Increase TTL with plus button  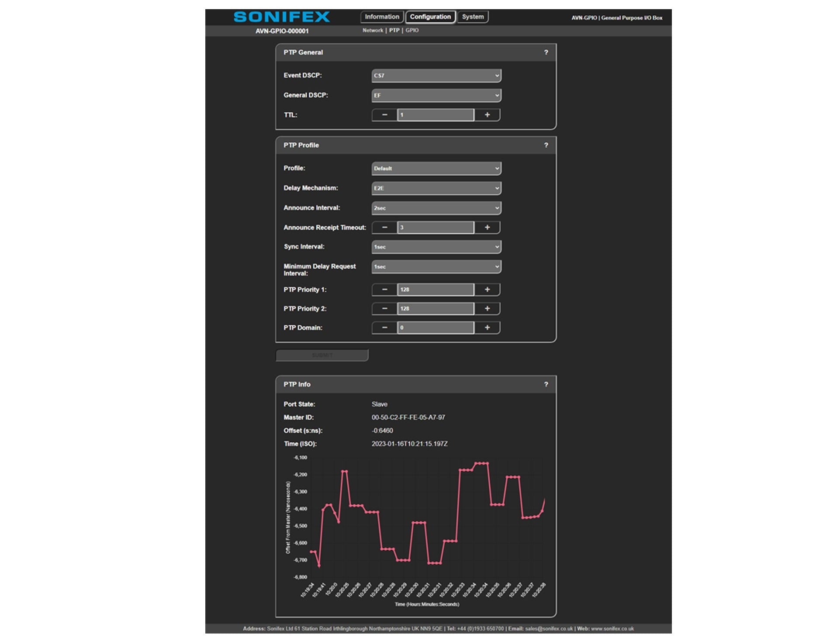coord(487,115)
